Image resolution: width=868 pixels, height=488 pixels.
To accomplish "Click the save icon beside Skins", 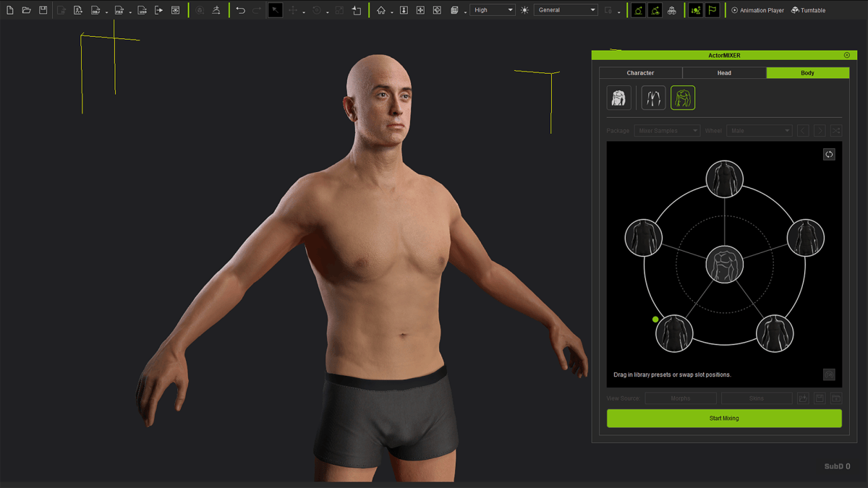I will (820, 398).
